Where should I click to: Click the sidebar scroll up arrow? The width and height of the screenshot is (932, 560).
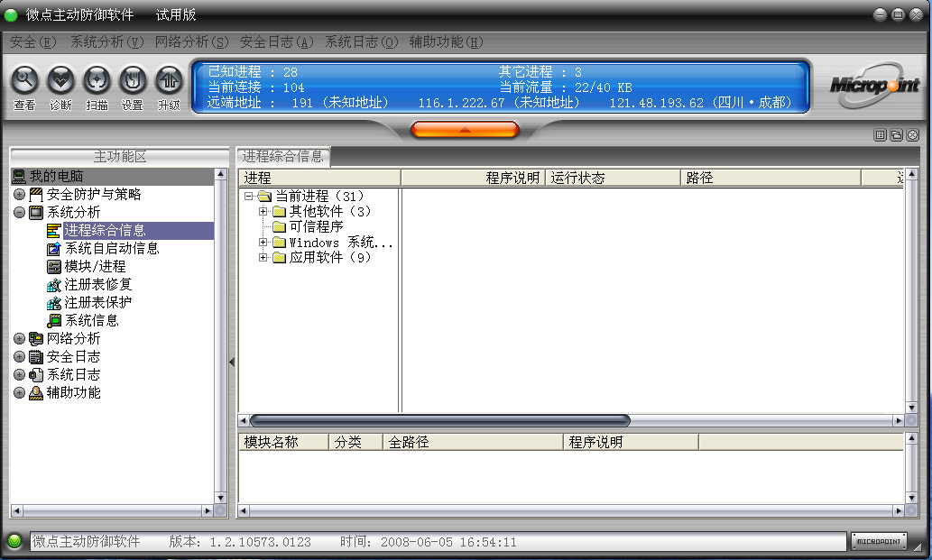coord(220,174)
